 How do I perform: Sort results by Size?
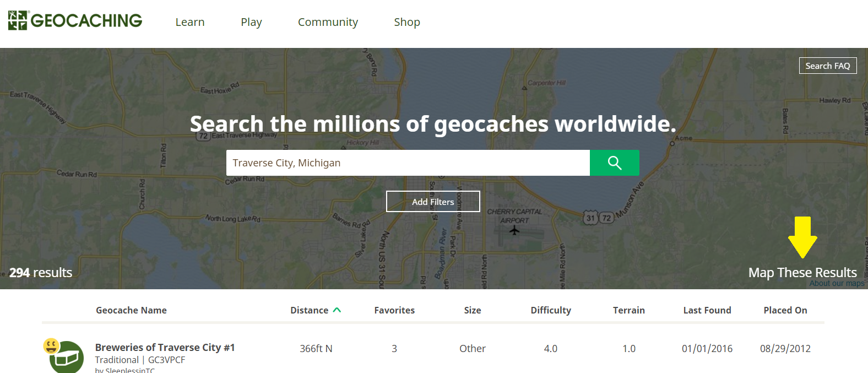pos(473,310)
